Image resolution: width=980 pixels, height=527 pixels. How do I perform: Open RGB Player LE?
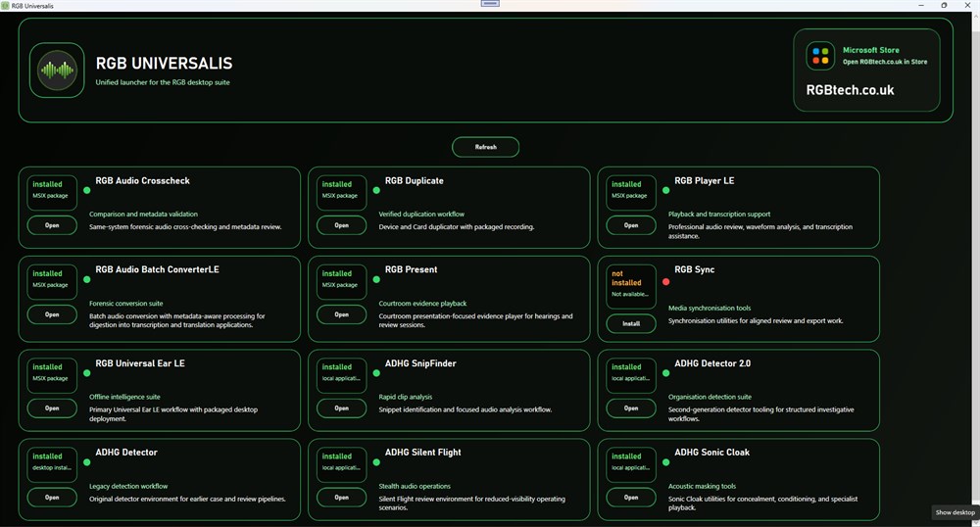630,225
